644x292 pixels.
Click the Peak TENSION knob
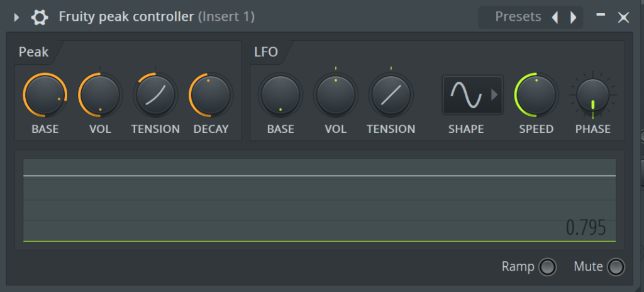point(156,95)
